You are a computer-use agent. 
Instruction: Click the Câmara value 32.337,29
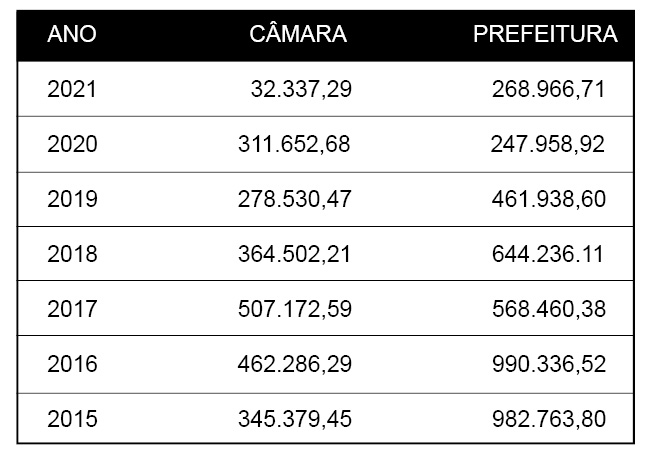(301, 89)
